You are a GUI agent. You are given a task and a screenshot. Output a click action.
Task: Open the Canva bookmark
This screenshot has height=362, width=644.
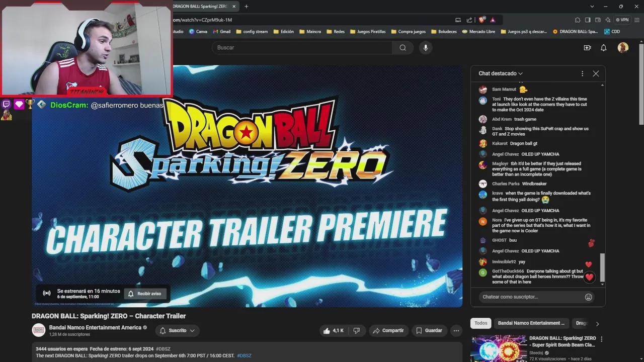[198, 32]
